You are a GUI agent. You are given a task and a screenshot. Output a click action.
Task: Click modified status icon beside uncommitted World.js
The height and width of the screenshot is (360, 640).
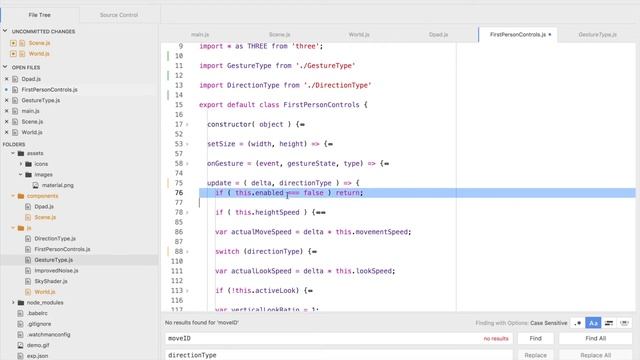coord(13,53)
